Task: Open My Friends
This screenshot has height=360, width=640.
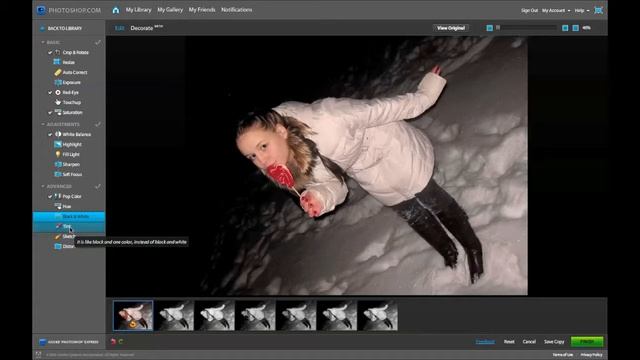Action: click(202, 10)
